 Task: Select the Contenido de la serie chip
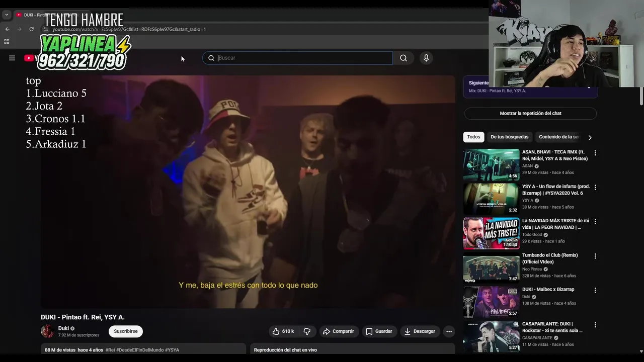[x=558, y=137]
